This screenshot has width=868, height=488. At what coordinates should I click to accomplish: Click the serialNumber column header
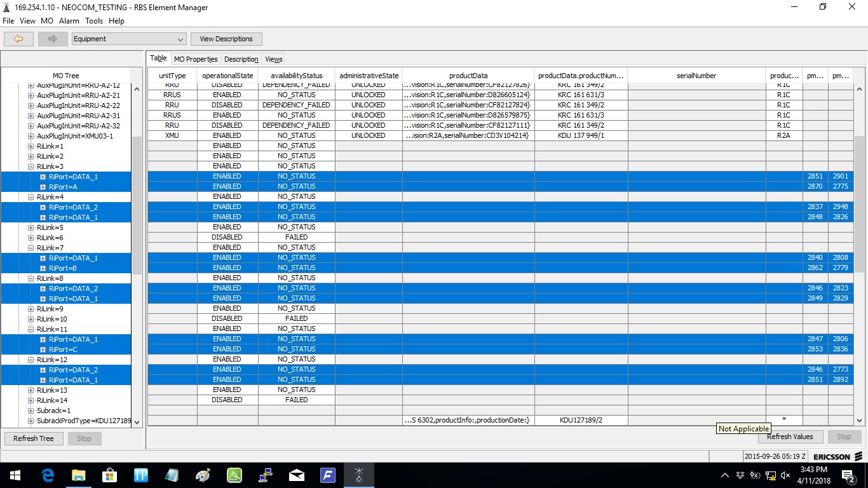(x=696, y=76)
